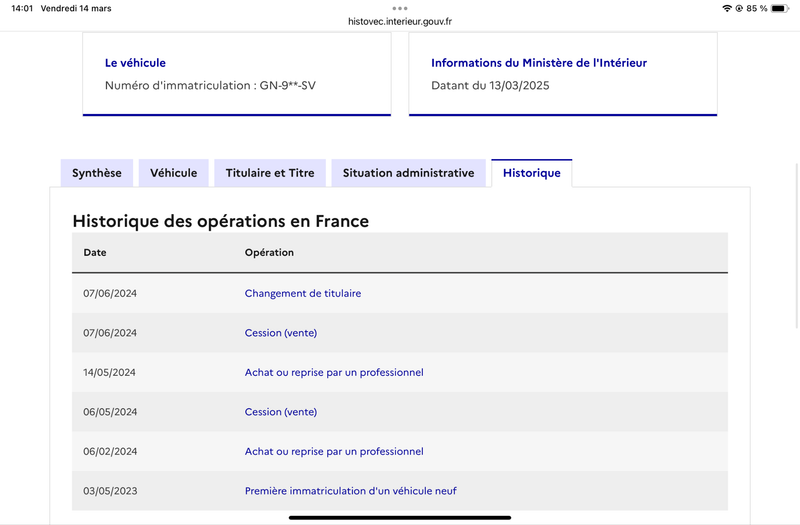Tap the Wi-Fi status icon
The width and height of the screenshot is (800, 525).
[x=727, y=8]
